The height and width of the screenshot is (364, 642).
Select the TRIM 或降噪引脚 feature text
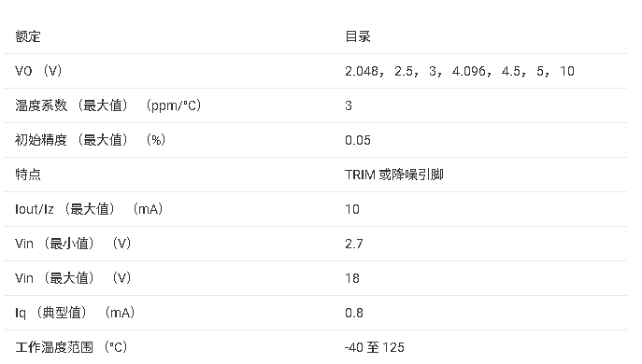394,175
